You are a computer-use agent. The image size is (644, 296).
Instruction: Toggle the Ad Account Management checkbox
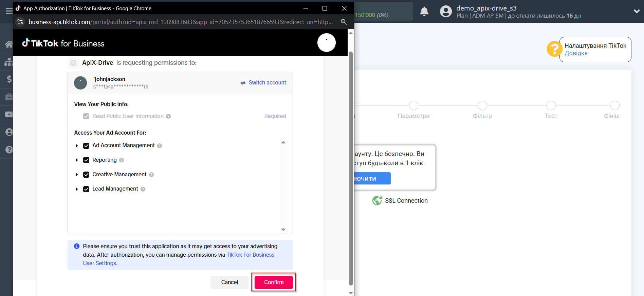86,145
